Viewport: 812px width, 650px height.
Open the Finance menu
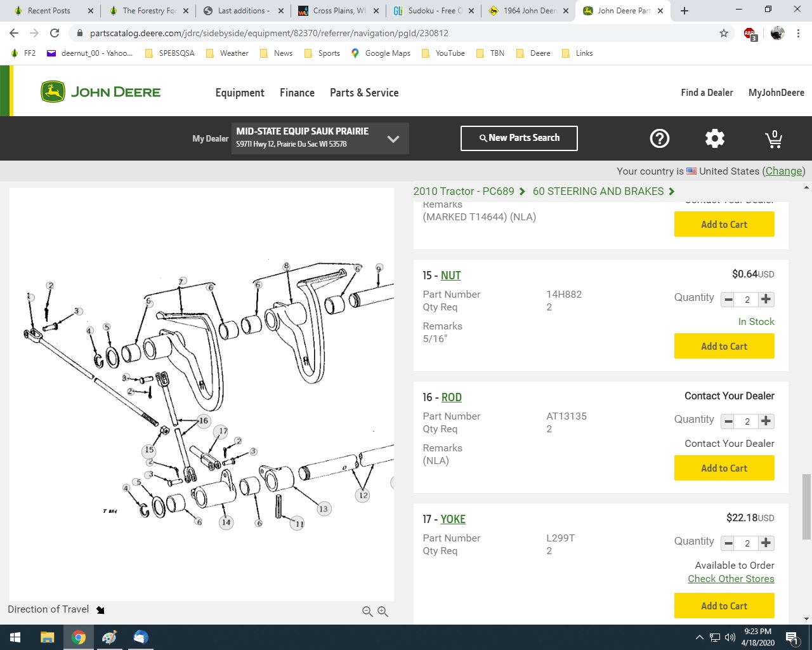click(297, 93)
